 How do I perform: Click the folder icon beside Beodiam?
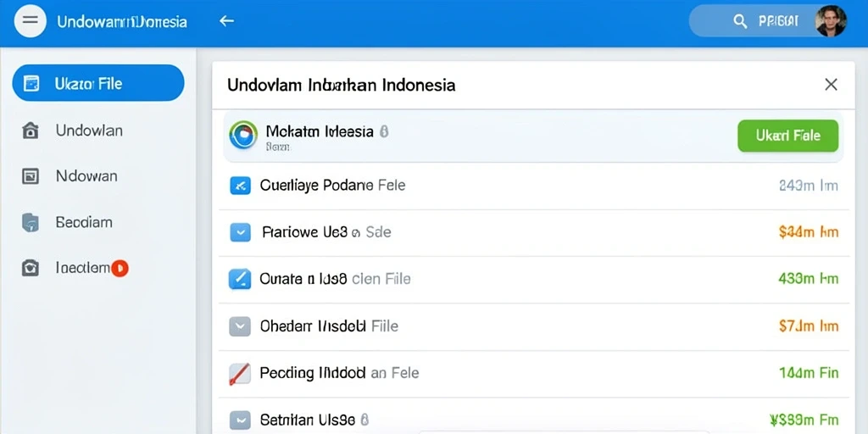[30, 222]
